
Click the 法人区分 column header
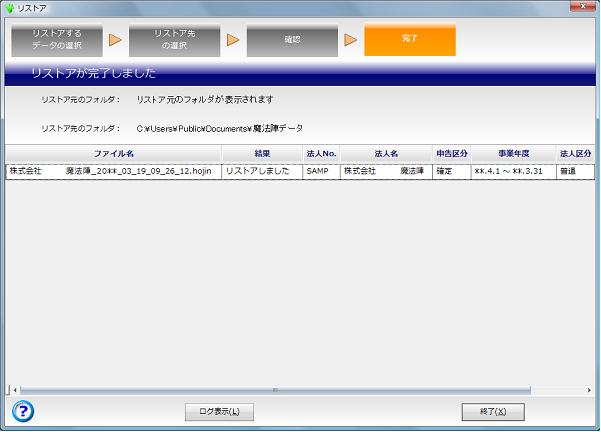point(575,154)
